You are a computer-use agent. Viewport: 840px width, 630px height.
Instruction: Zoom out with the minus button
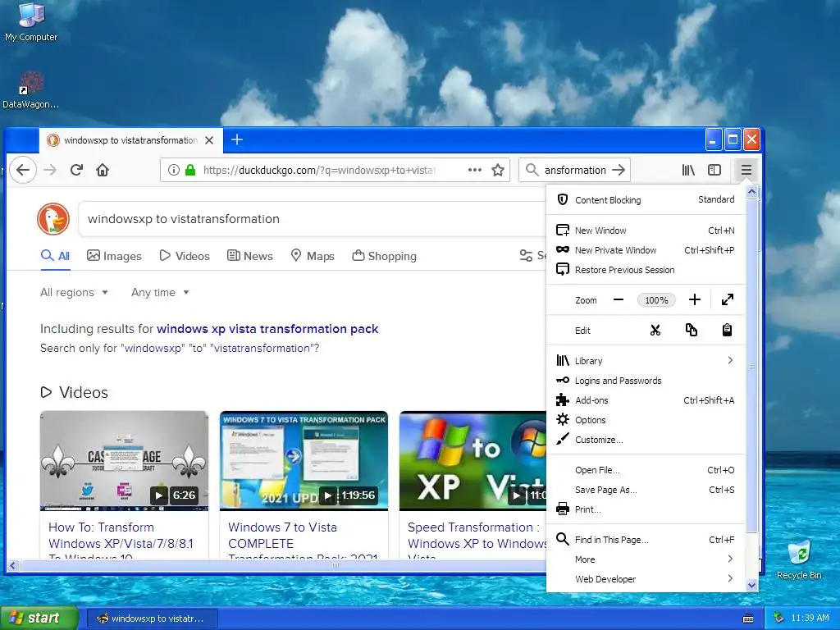tap(619, 300)
